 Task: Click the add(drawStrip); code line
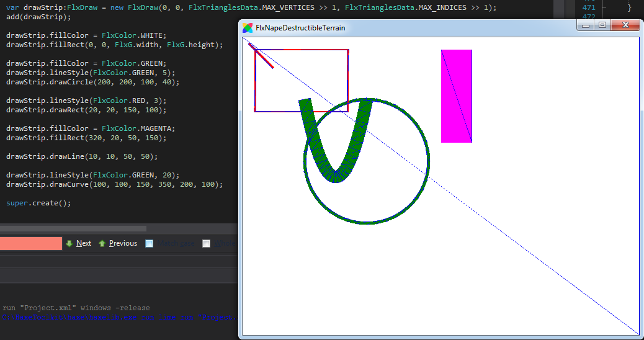point(38,17)
